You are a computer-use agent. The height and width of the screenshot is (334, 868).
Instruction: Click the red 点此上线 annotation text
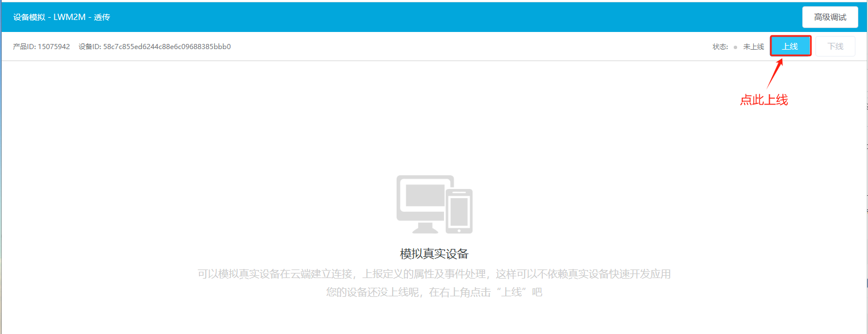pyautogui.click(x=763, y=100)
